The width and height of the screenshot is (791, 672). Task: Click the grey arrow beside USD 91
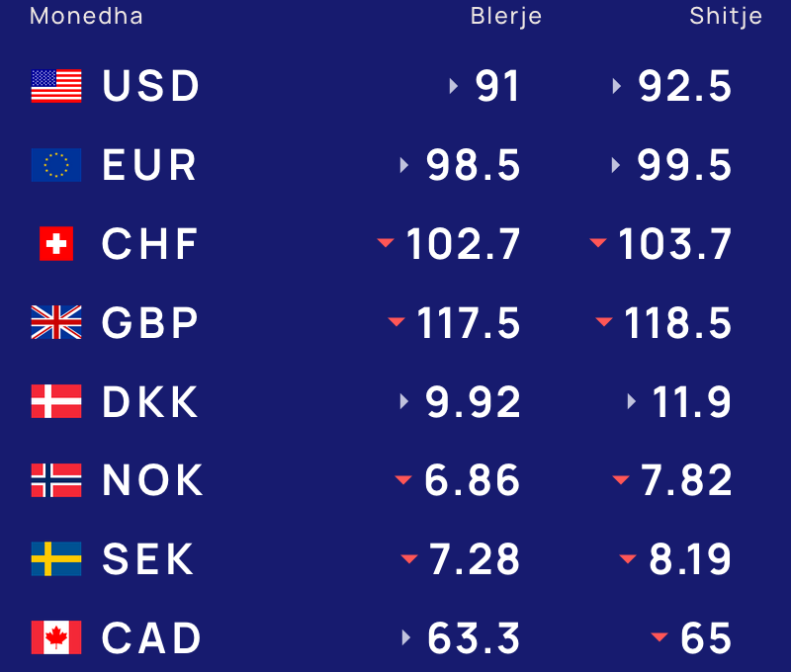pos(454,86)
